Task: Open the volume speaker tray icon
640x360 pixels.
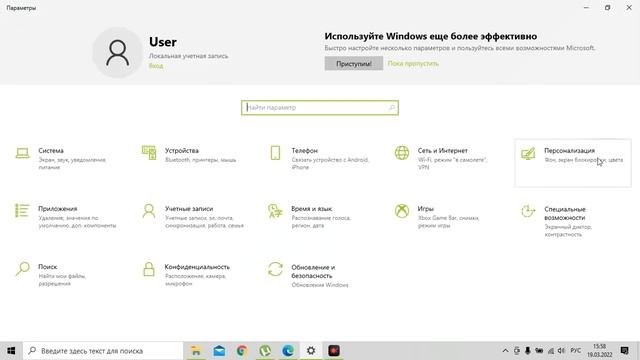Action: point(561,351)
